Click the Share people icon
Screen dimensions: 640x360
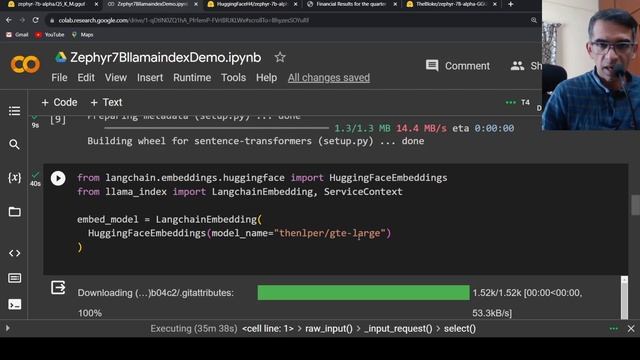pyautogui.click(x=517, y=66)
